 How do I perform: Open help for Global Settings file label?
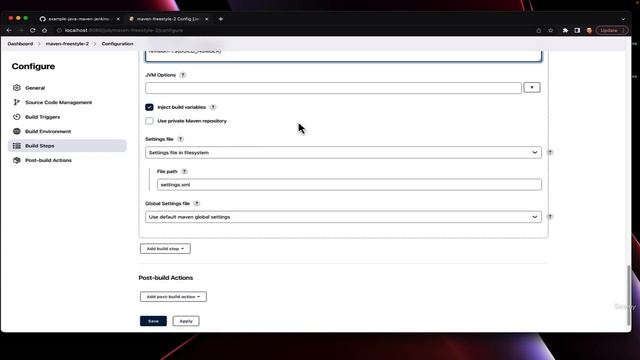pyautogui.click(x=197, y=203)
